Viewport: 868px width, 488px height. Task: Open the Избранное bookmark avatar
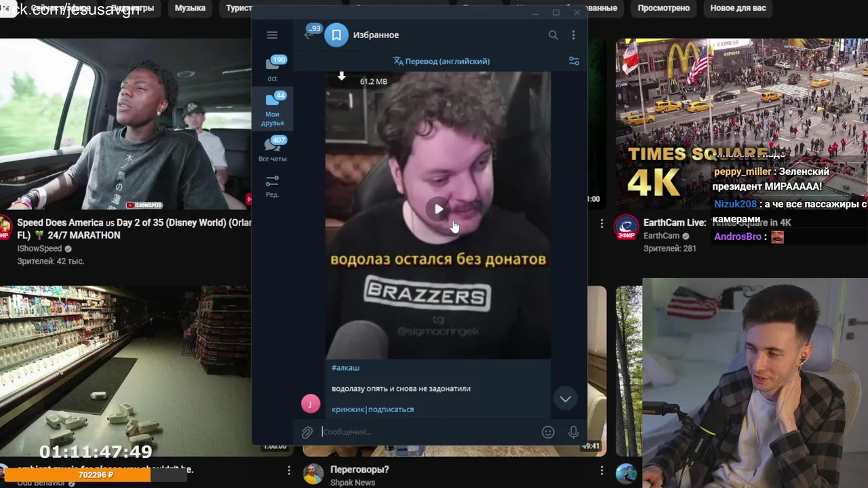click(336, 35)
